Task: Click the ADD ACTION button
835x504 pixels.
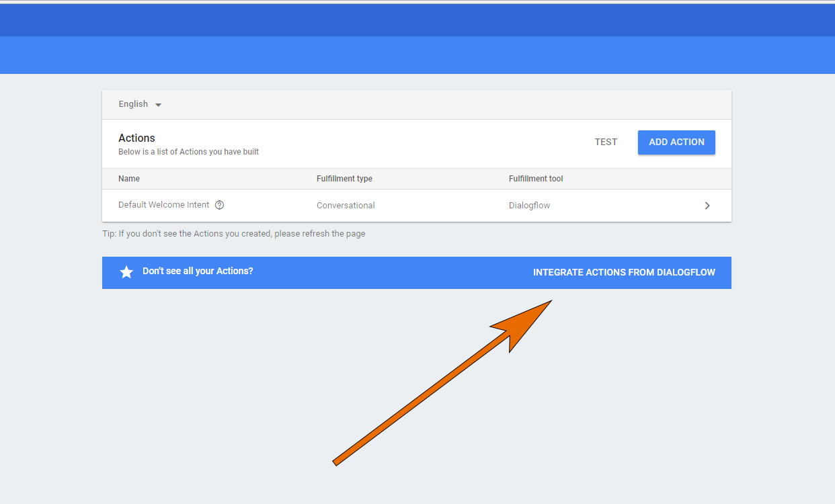Action: tap(676, 142)
